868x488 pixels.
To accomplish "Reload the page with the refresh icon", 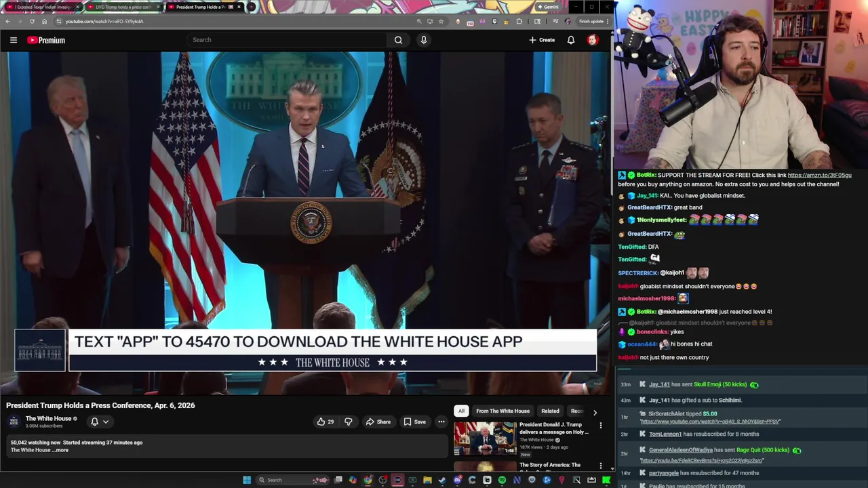I will tap(32, 21).
